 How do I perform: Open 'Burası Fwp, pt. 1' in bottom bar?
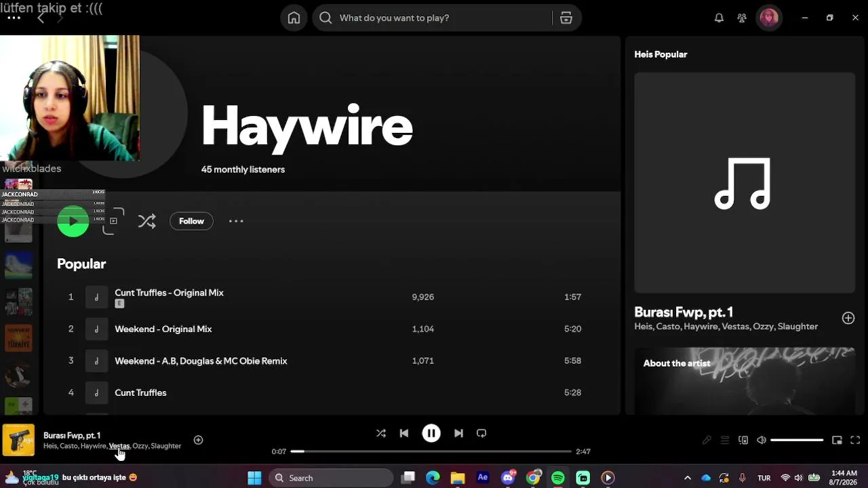(72, 435)
